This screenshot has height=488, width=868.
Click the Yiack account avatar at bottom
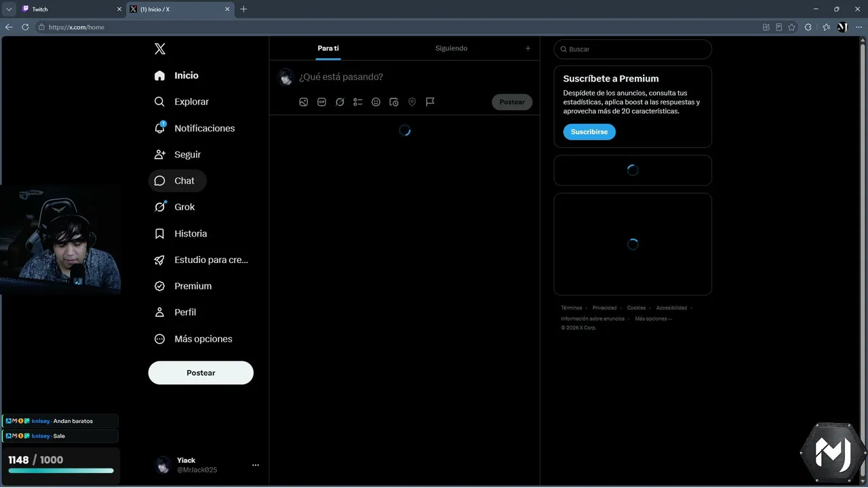pos(163,465)
